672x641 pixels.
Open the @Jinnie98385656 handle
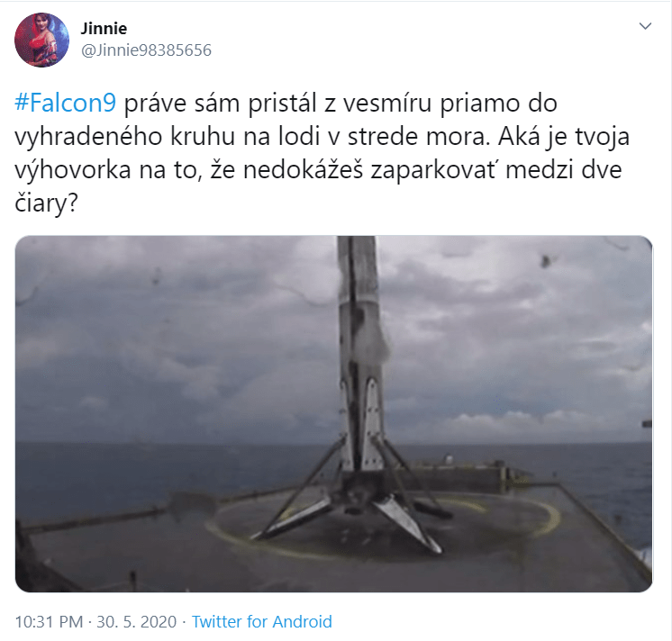click(x=146, y=50)
